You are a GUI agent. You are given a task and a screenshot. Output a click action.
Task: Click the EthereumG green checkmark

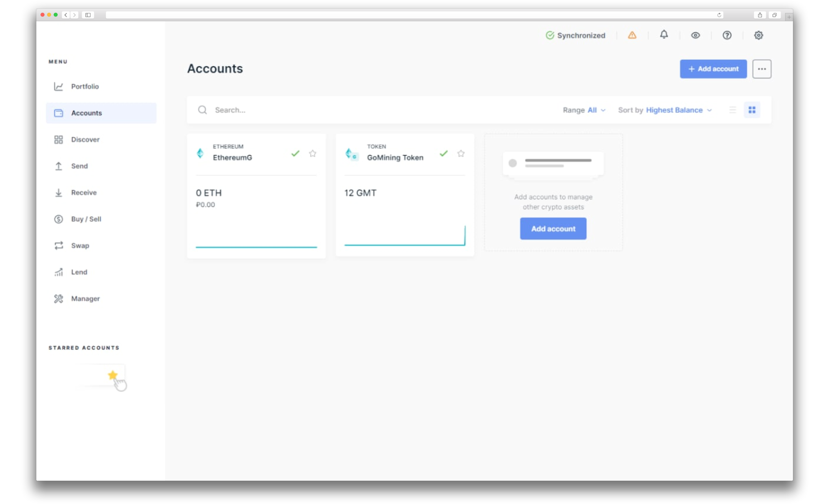coord(295,154)
